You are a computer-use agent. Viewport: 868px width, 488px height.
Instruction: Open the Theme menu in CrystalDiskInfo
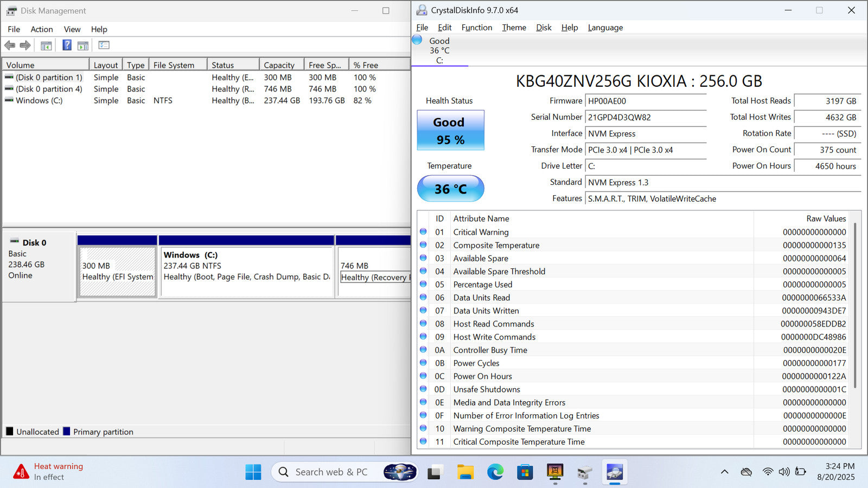[514, 28]
